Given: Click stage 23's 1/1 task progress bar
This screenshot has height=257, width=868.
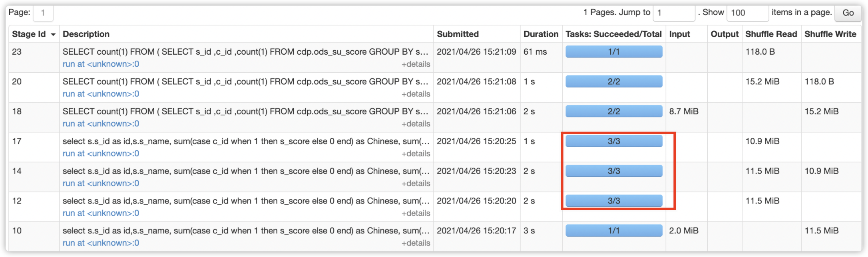Looking at the screenshot, I should (613, 52).
